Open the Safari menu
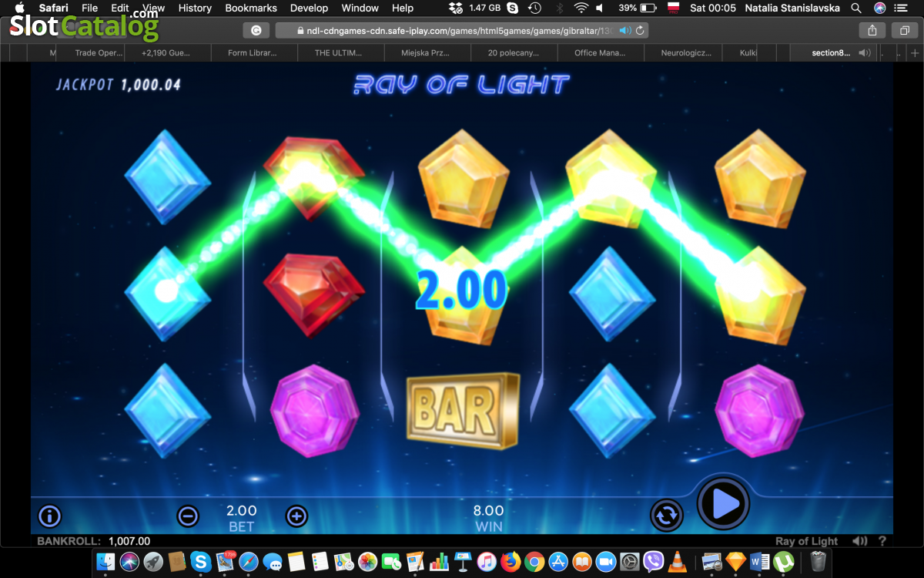 (54, 8)
